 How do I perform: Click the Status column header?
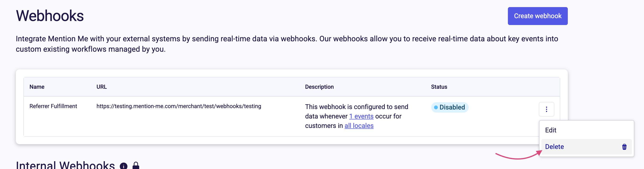tap(439, 87)
